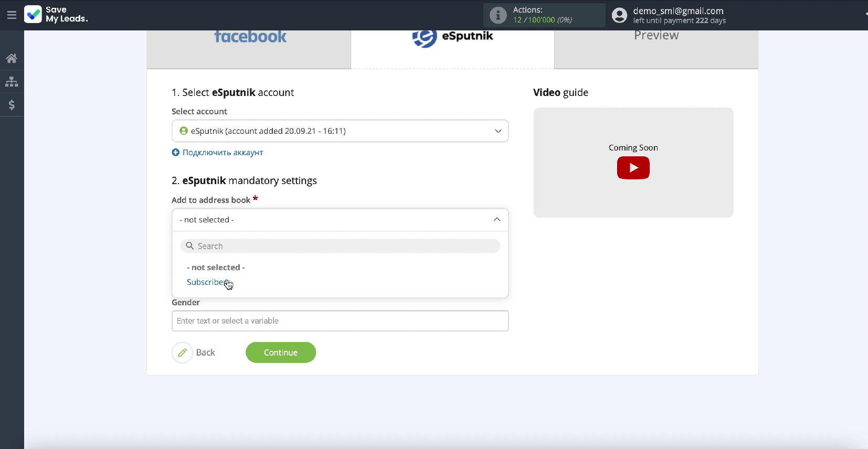
Task: Click the Save My Leads logo
Action: tap(56, 14)
